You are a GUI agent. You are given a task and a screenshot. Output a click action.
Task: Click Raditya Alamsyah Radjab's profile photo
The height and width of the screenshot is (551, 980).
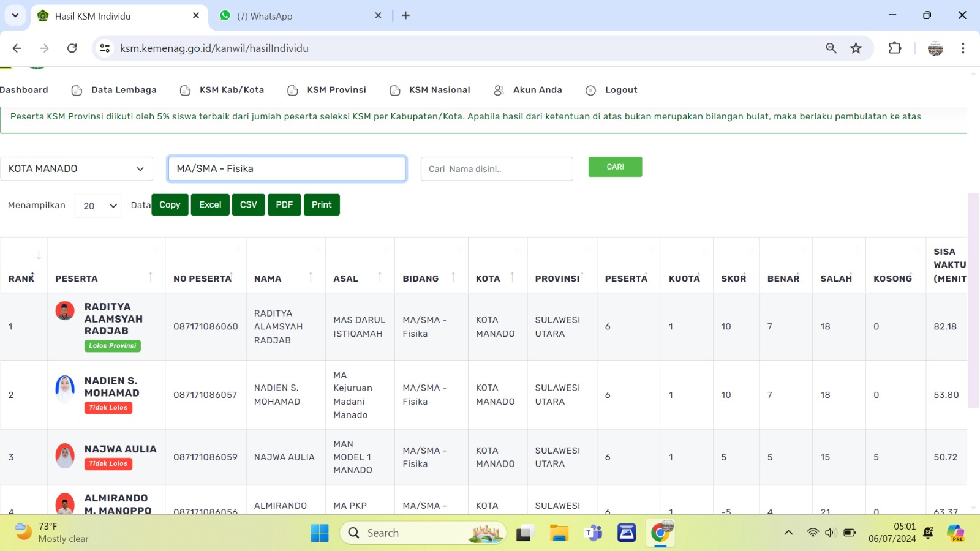point(65,311)
